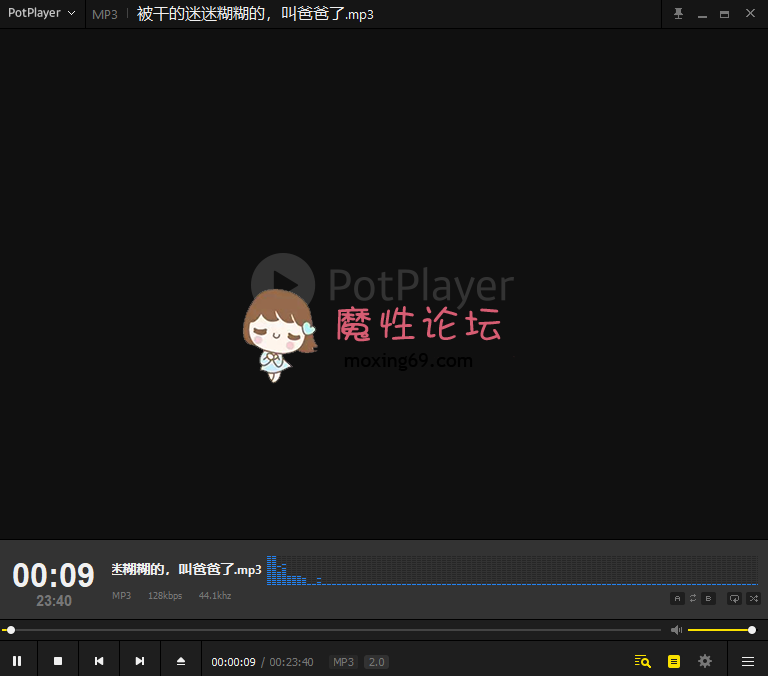Open the PotPlayer main menu dropdown

click(x=42, y=13)
